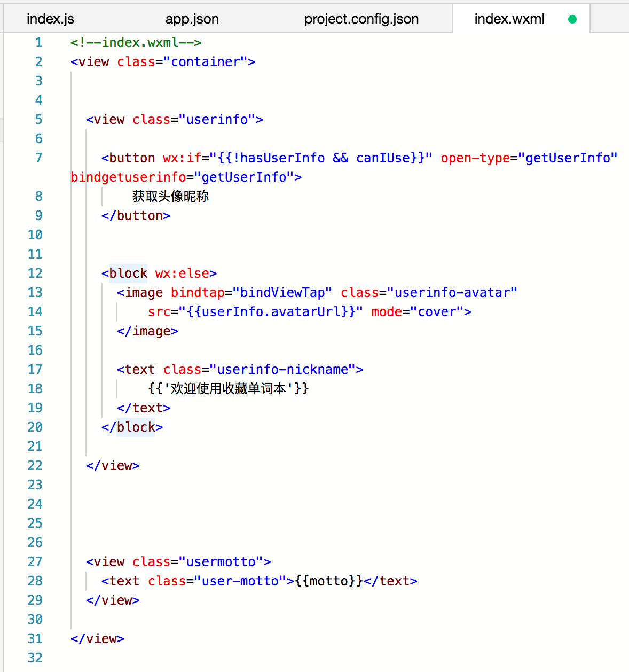This screenshot has height=672, width=629.
Task: Click text class="userinfo-nickname" line
Action: pos(240,370)
